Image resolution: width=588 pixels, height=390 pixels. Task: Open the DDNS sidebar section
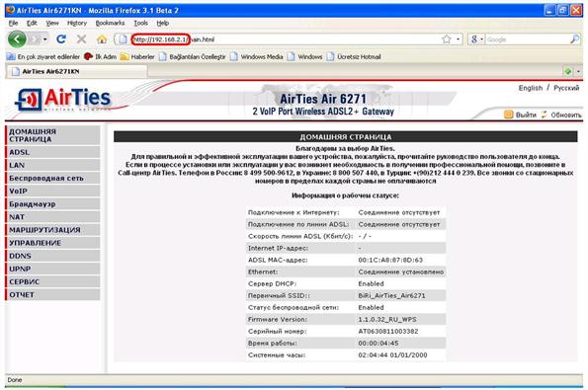click(53, 256)
